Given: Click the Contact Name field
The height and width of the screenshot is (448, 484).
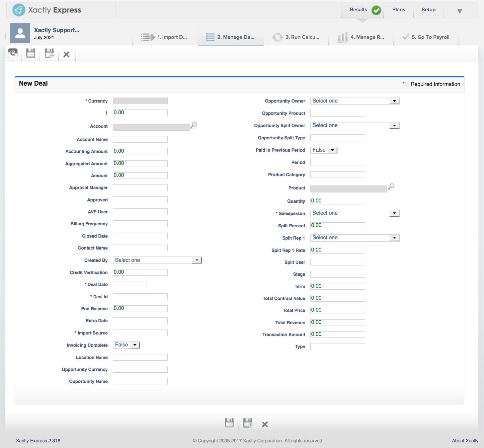Looking at the screenshot, I should pos(140,248).
